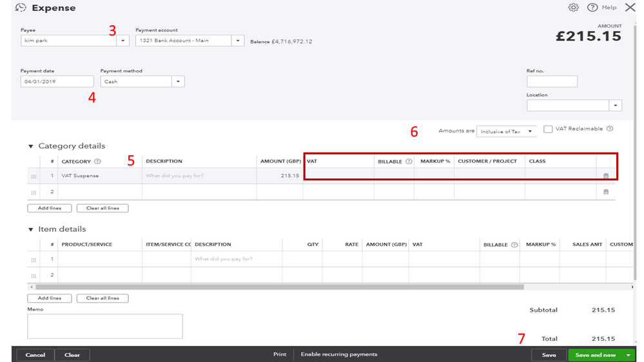Click the CLASS column header
The image size is (644, 362).
(x=537, y=161)
